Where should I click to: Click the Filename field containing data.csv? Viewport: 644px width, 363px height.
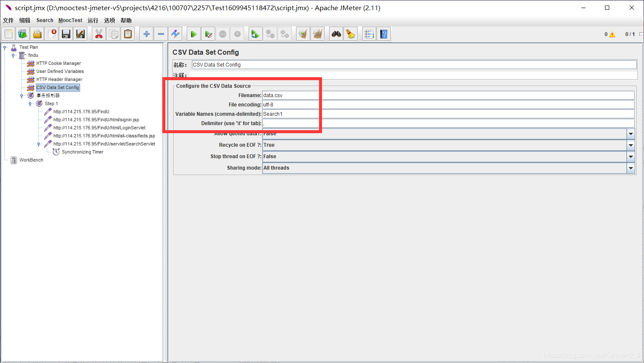tap(448, 95)
